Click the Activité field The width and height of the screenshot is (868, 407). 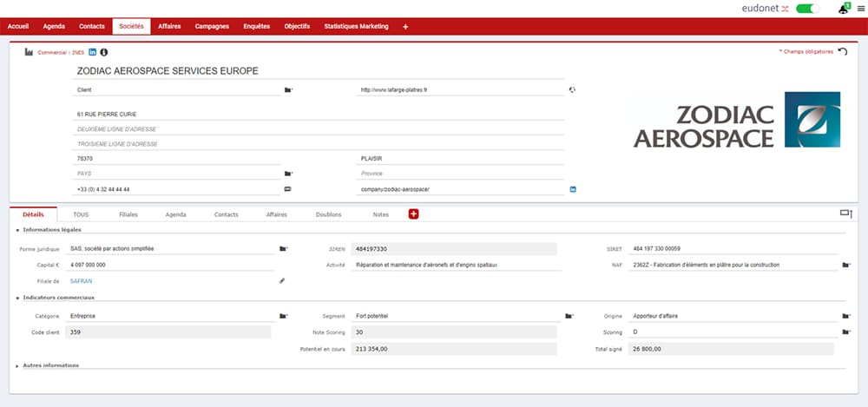pos(457,266)
